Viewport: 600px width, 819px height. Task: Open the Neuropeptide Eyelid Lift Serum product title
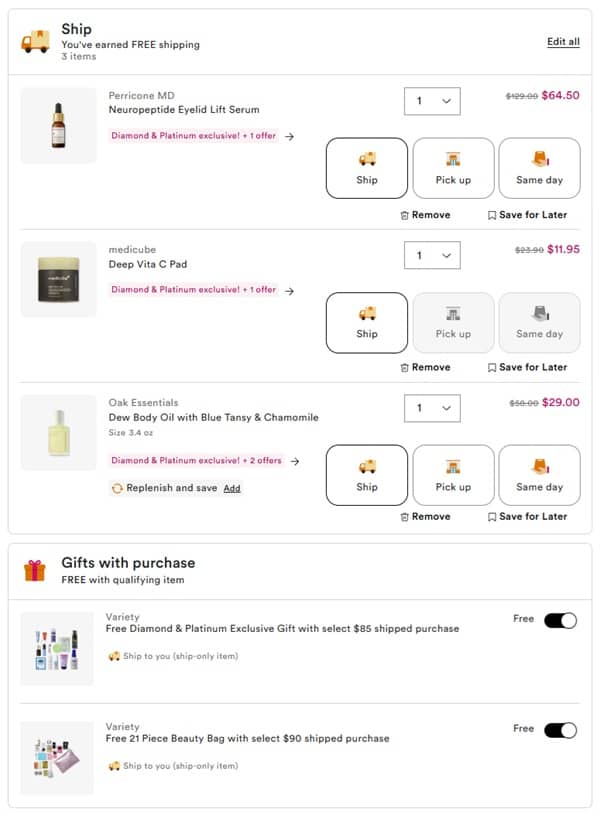click(x=183, y=110)
